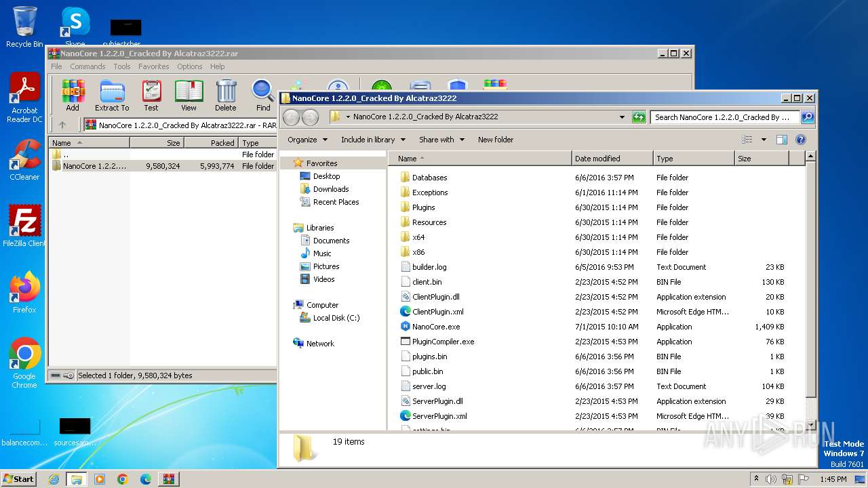Toggle the Explorer preview pane
This screenshot has height=488, width=868.
coord(781,140)
